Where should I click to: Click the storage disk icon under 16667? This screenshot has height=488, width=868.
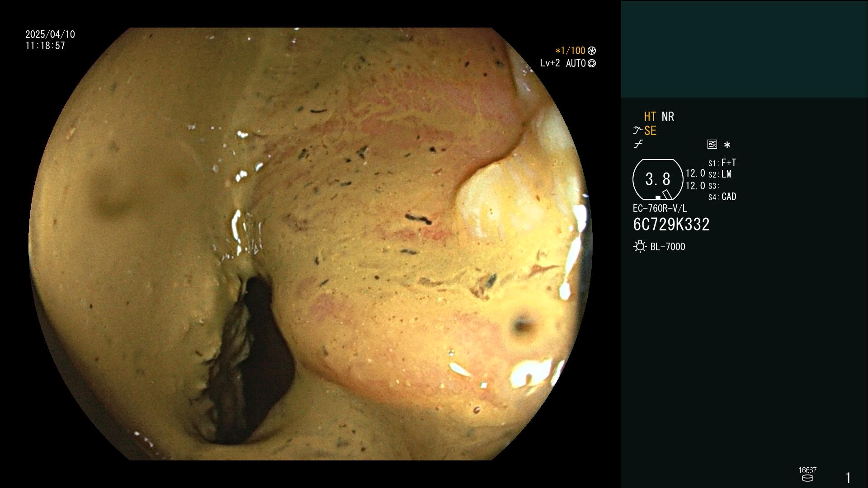tap(807, 478)
